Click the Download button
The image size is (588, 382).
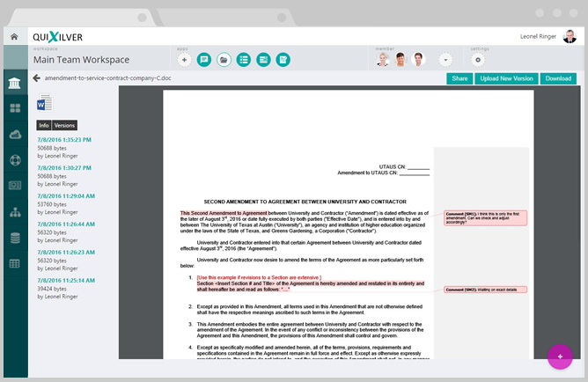558,78
